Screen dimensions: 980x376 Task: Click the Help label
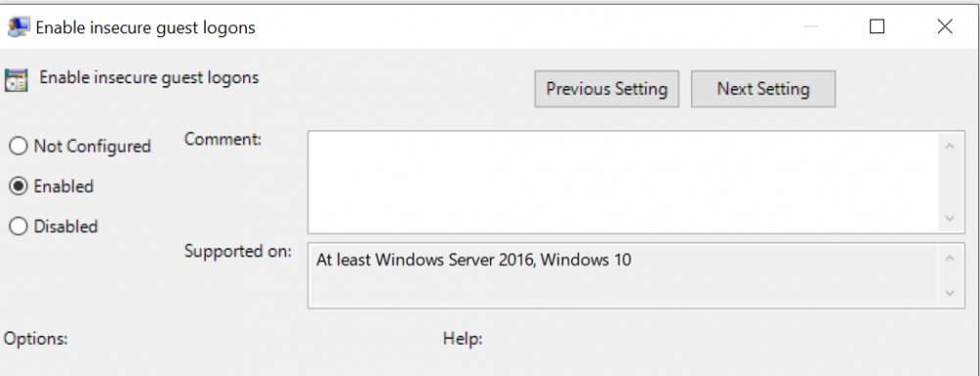tap(463, 339)
